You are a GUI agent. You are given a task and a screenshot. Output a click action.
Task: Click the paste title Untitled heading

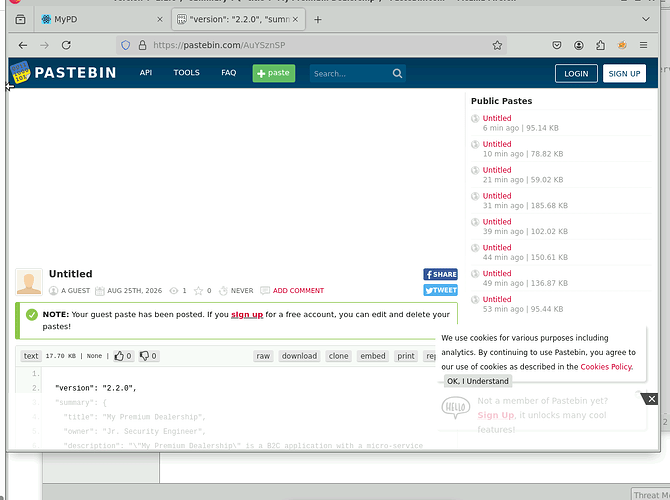pos(71,274)
